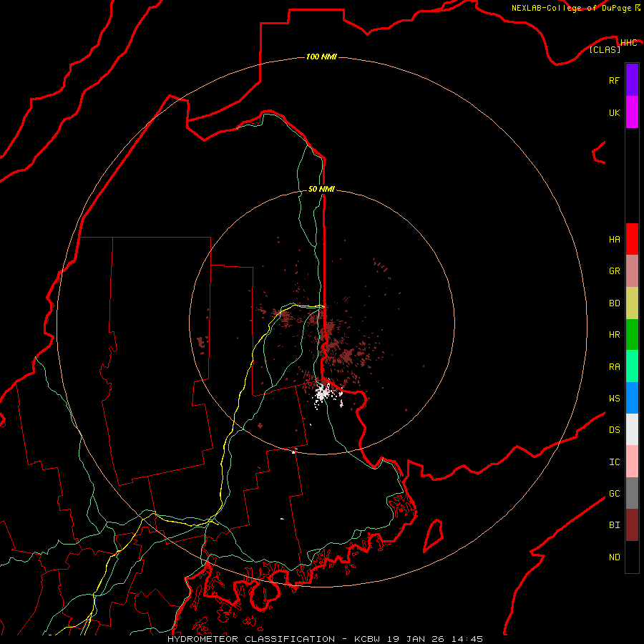The width and height of the screenshot is (644, 644).
Task: Click the GR legend label
Action: [x=614, y=271]
